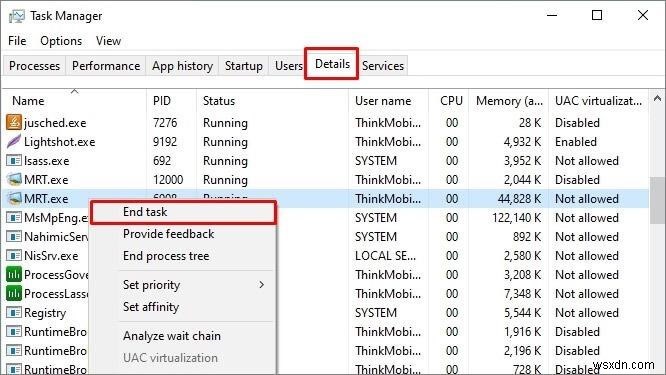This screenshot has width=666, height=375.
Task: Click the Lightshot.exe feather icon
Action: click(x=14, y=141)
